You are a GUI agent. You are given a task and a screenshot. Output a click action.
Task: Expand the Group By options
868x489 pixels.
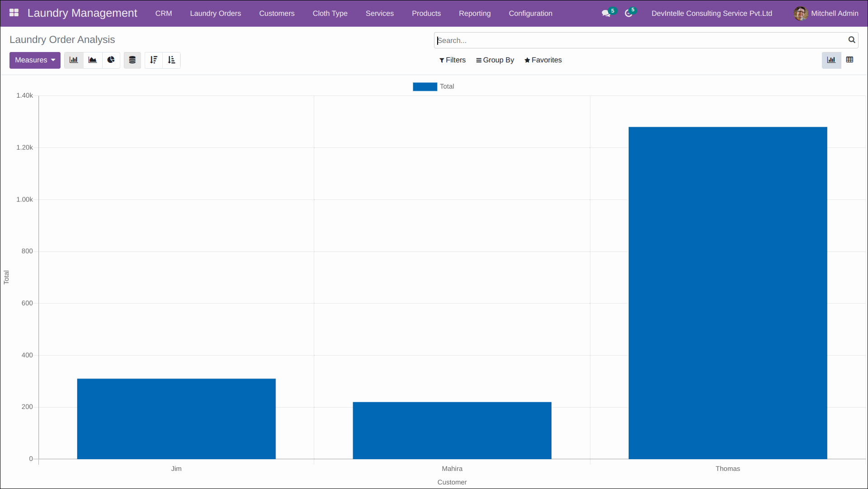click(x=495, y=60)
